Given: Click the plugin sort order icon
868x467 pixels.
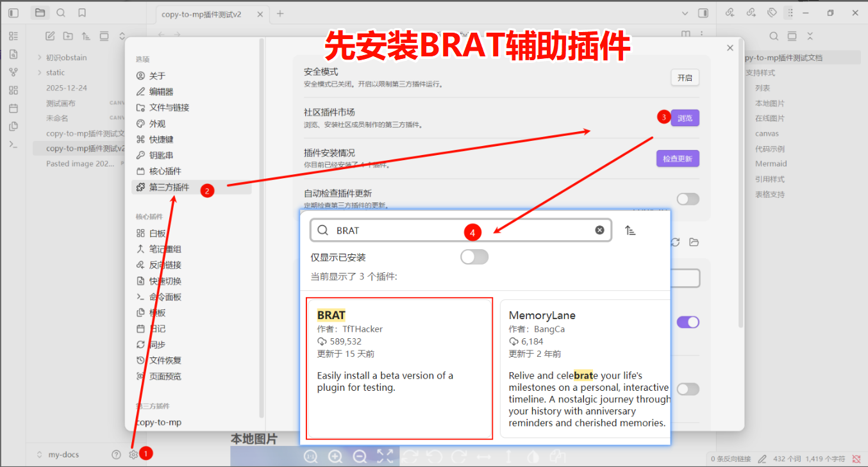Looking at the screenshot, I should point(630,231).
